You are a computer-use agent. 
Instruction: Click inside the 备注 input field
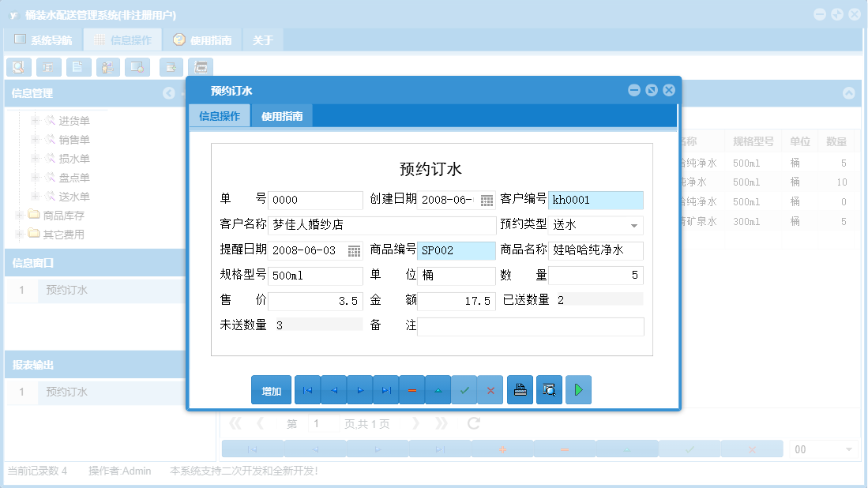pyautogui.click(x=529, y=326)
